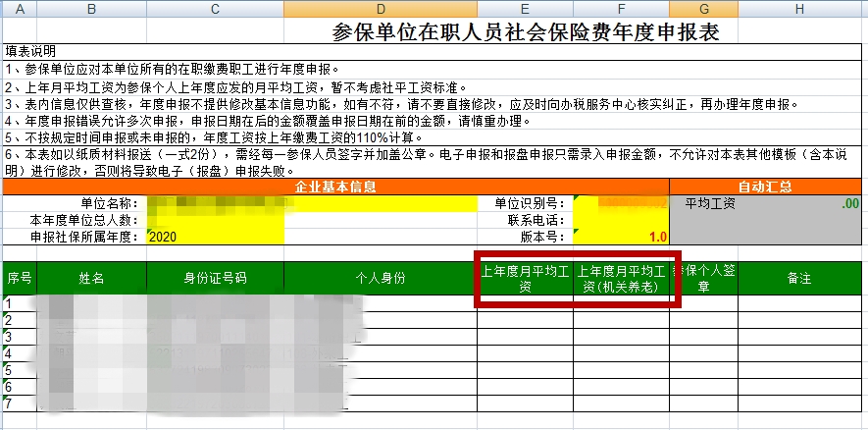Select serial number cell 2
868x430 pixels.
coord(20,320)
